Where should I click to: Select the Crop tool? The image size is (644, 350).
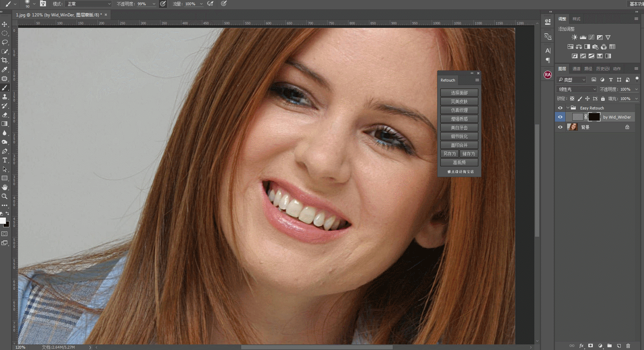pos(5,60)
